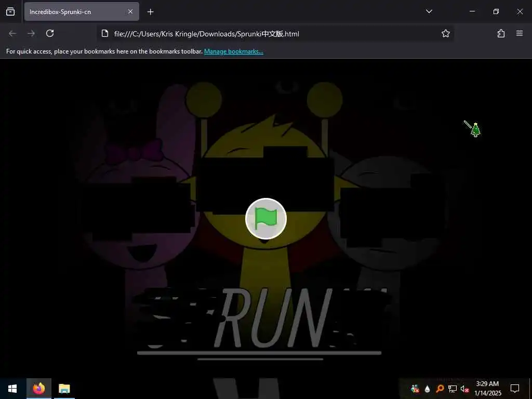Start the game with the green flag
The height and width of the screenshot is (399, 532).
coord(265,219)
